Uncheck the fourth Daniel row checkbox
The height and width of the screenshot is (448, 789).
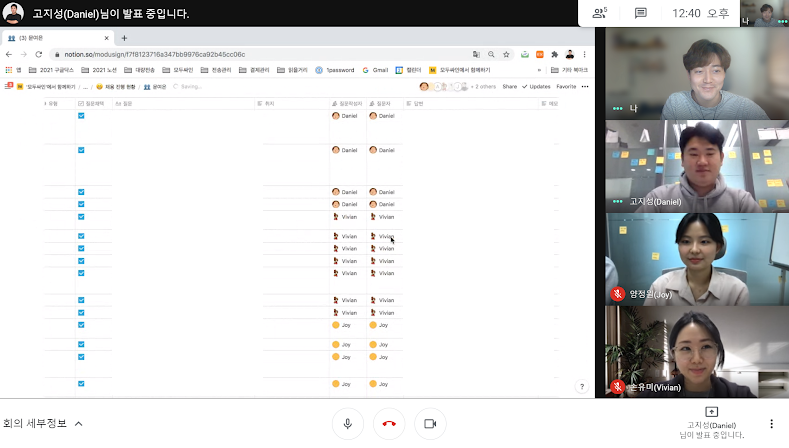coord(81,204)
